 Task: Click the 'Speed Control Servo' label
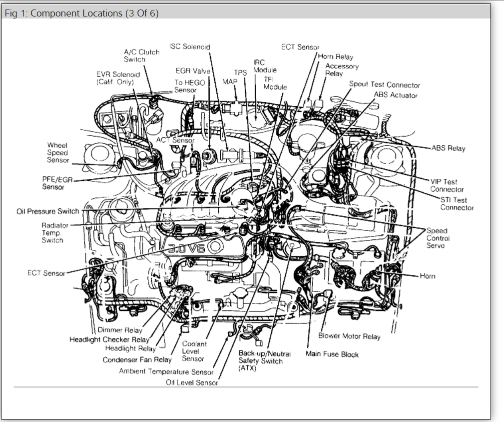[438, 238]
